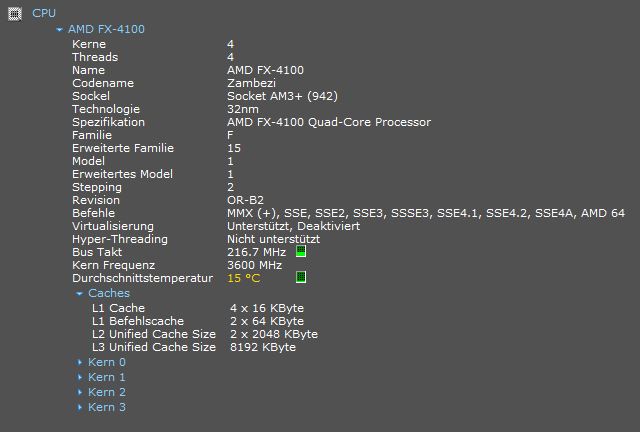Collapse the AMD FX-4100 tree node

[x=61, y=30]
